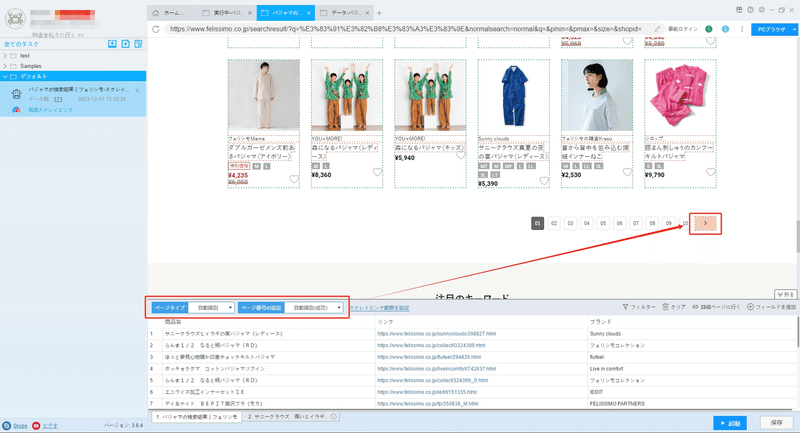This screenshot has width=800, height=433.
Task: Click スクレイピング範囲を設定 link
Action: [379, 308]
